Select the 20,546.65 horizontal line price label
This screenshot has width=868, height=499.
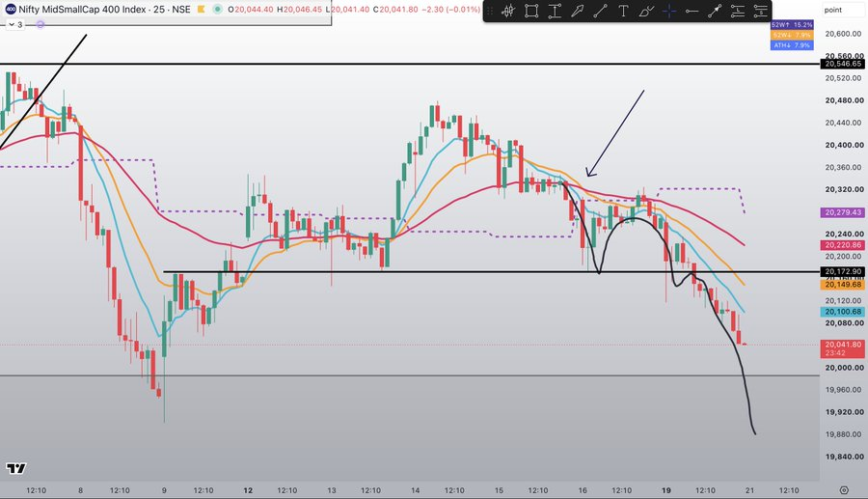[x=843, y=64]
